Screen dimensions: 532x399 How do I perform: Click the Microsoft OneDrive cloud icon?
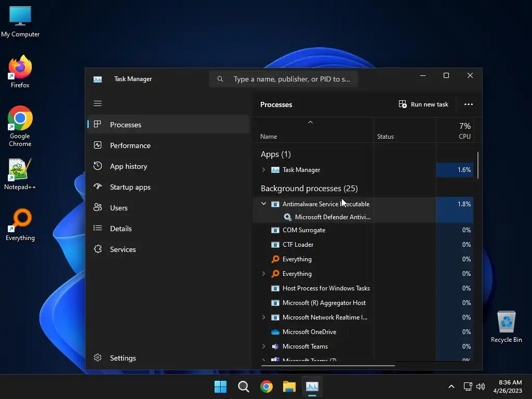pyautogui.click(x=275, y=332)
